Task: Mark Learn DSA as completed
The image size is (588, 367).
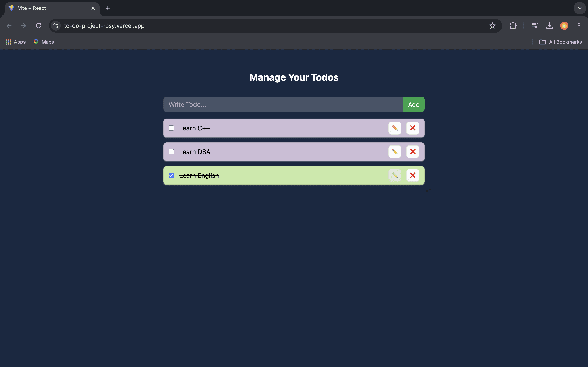Action: pos(171,152)
